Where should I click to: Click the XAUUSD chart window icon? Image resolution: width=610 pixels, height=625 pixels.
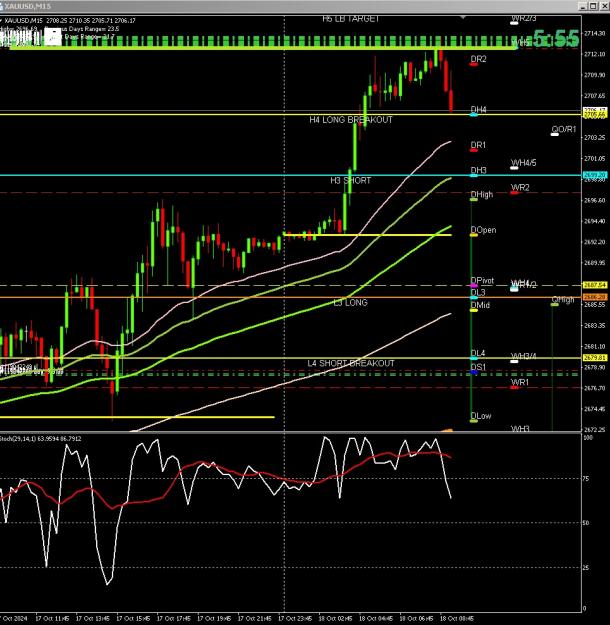point(2,6)
